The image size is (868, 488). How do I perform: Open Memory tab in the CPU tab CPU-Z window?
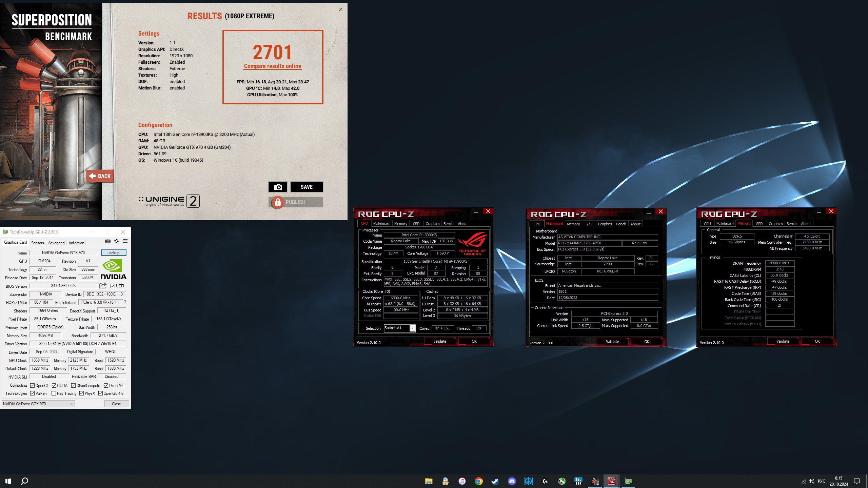tap(401, 224)
